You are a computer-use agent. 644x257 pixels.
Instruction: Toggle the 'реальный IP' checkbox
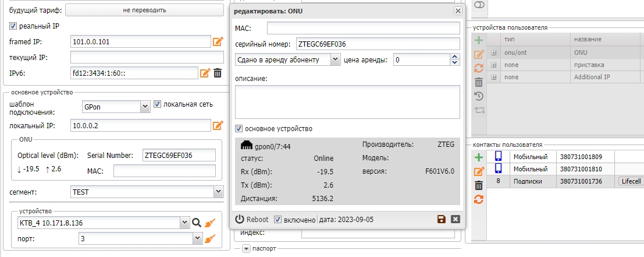tap(13, 26)
